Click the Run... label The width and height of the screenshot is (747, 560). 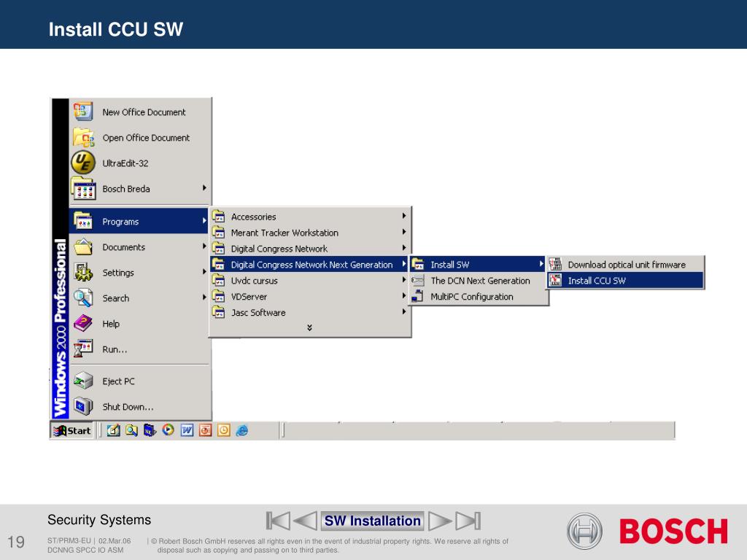[115, 349]
